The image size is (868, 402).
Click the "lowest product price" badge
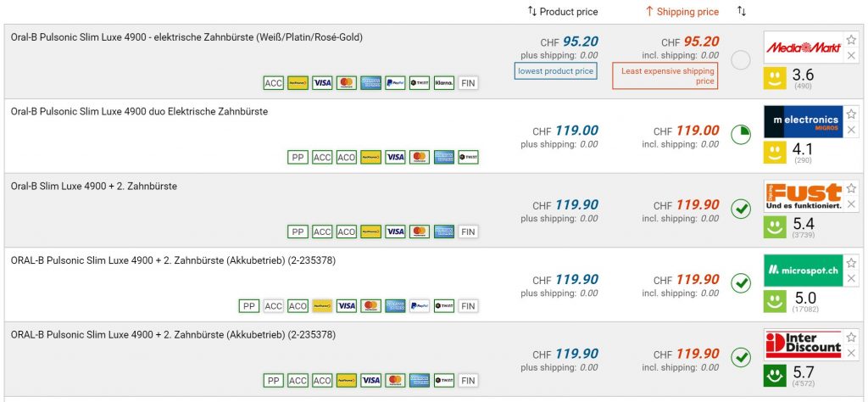coord(555,71)
